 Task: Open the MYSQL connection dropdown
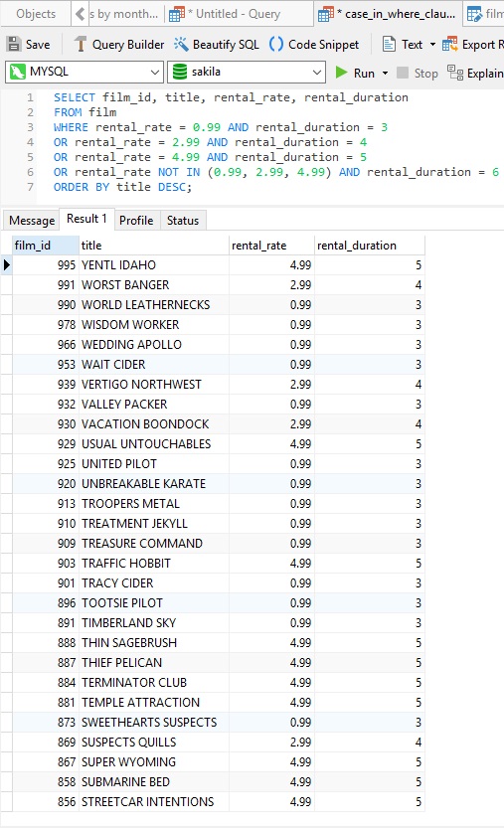tap(84, 72)
